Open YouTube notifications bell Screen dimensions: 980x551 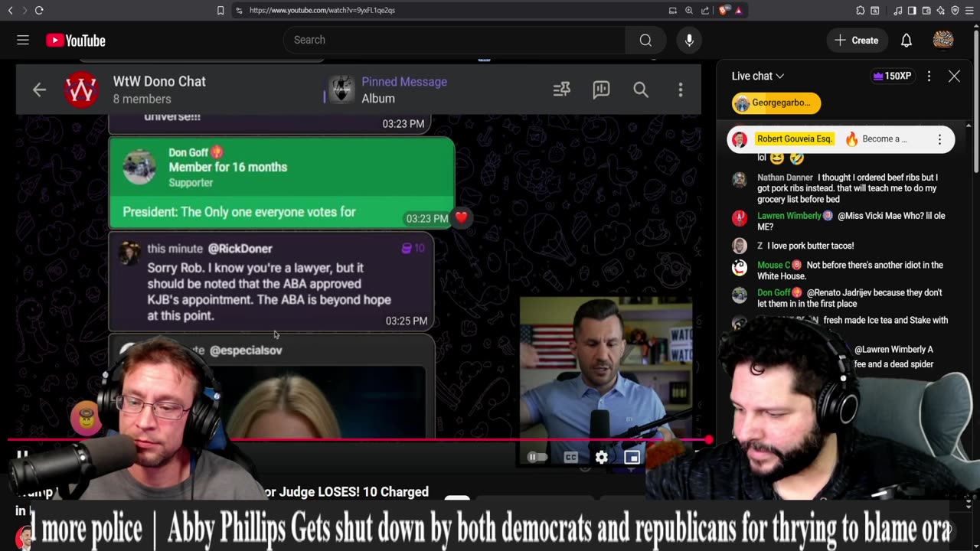(x=906, y=41)
